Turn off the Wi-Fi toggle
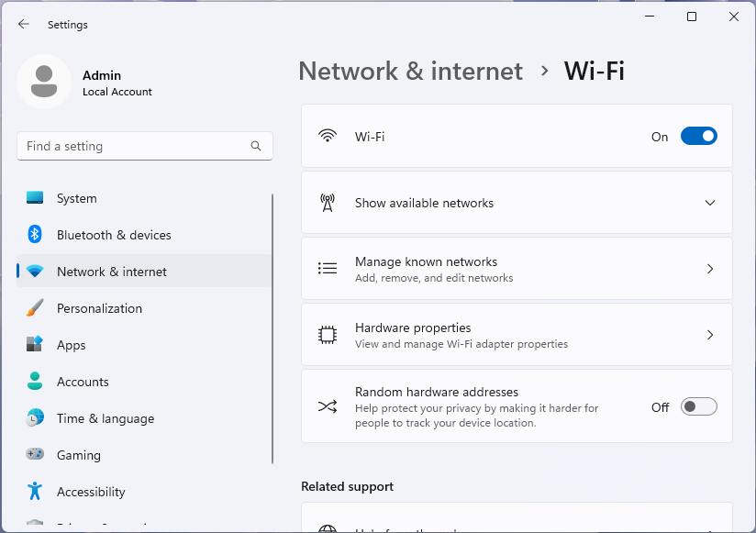Screen dimensions: 756x533 [x=698, y=135]
